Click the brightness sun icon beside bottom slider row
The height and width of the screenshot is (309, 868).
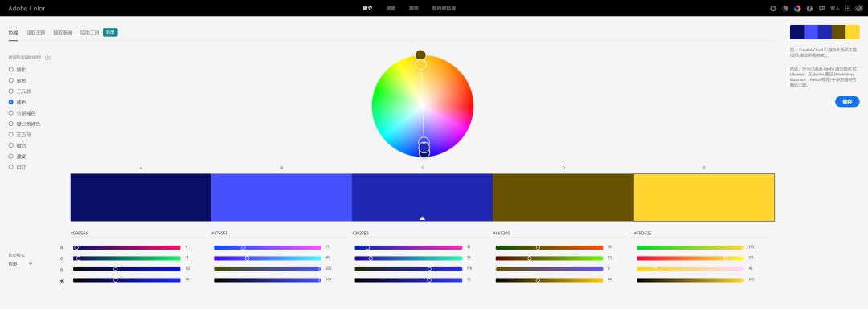click(61, 281)
